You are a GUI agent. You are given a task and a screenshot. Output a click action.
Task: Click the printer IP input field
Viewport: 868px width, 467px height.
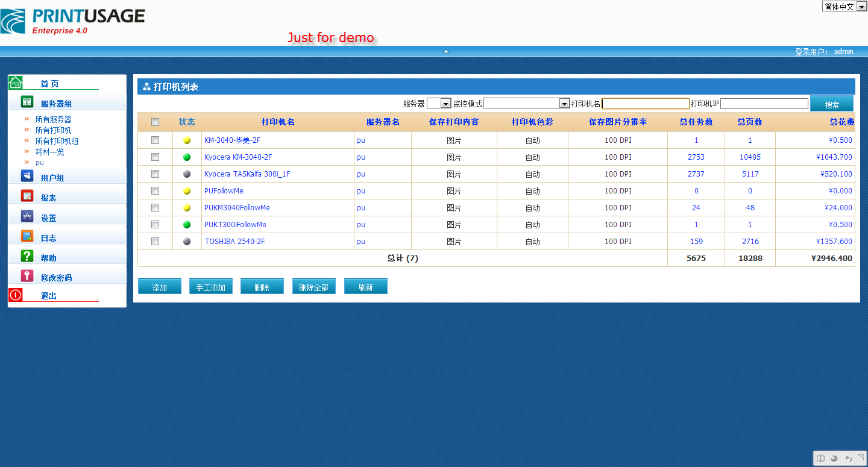click(764, 104)
